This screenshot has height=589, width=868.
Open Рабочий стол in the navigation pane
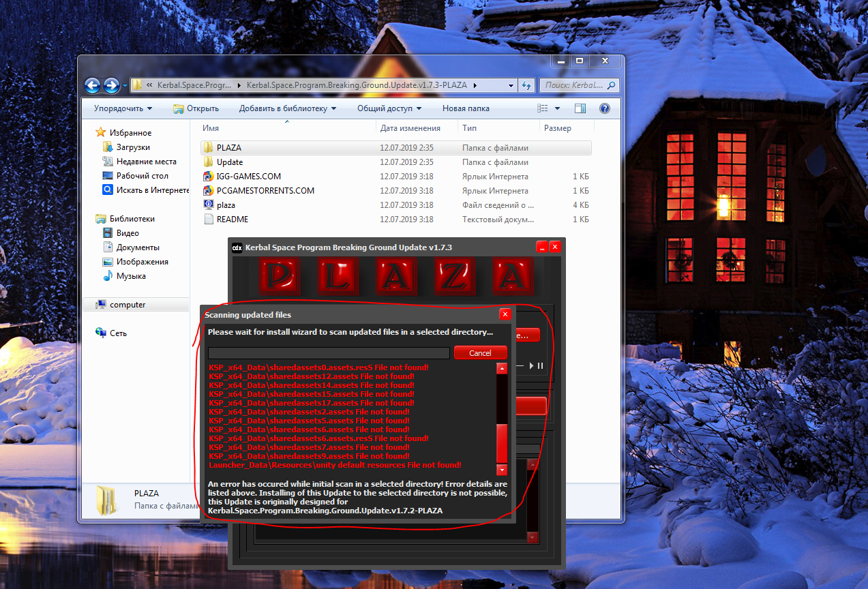142,176
